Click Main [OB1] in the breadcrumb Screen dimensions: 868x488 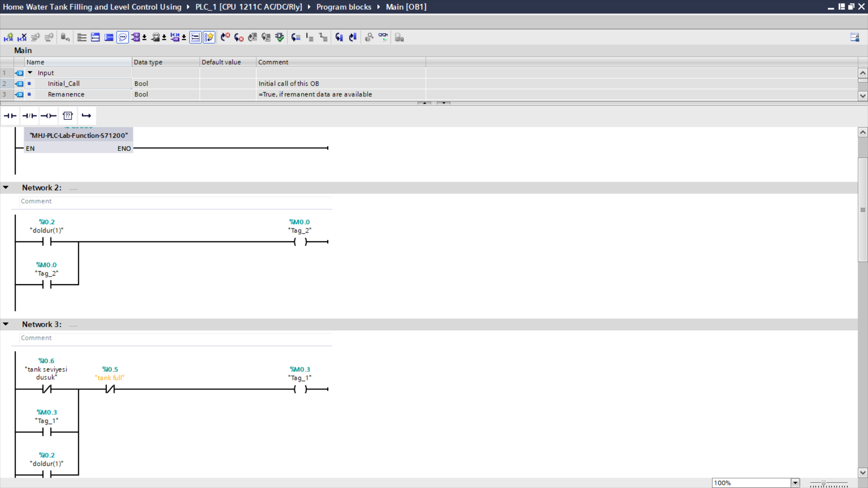click(406, 7)
